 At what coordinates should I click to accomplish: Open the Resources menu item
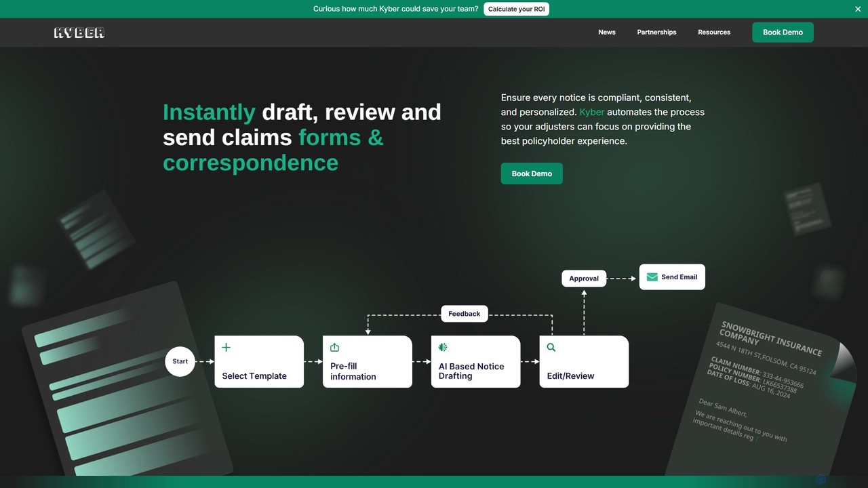[714, 32]
